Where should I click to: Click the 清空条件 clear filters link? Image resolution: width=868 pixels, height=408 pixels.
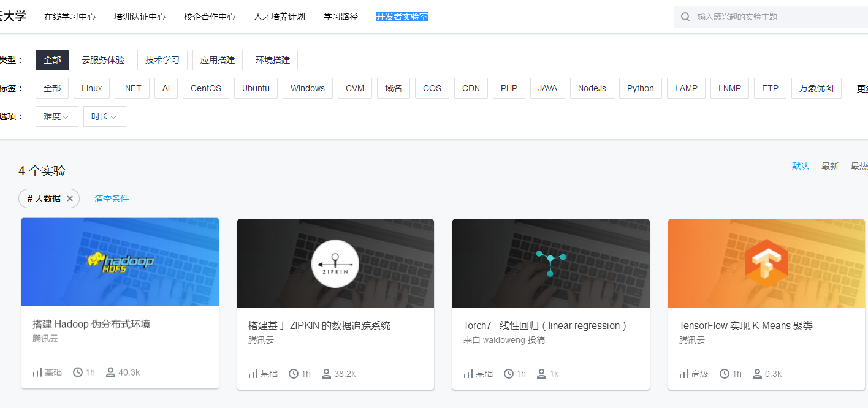pyautogui.click(x=112, y=198)
